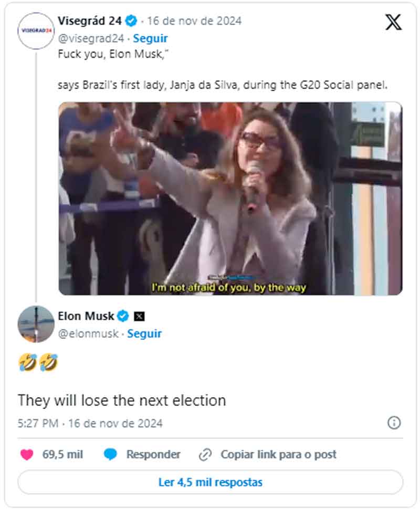Click the copy link chain icon
This screenshot has height=512, width=420.
pos(205,454)
